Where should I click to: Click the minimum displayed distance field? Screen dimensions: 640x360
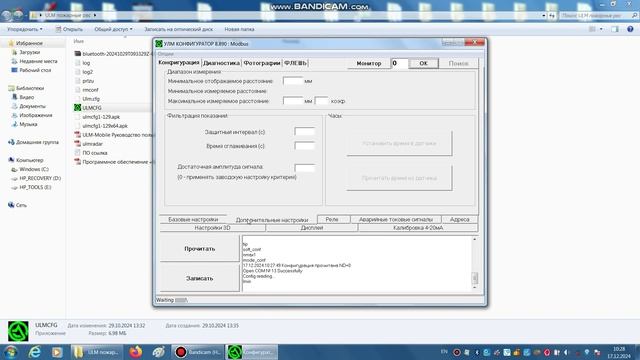293,81
